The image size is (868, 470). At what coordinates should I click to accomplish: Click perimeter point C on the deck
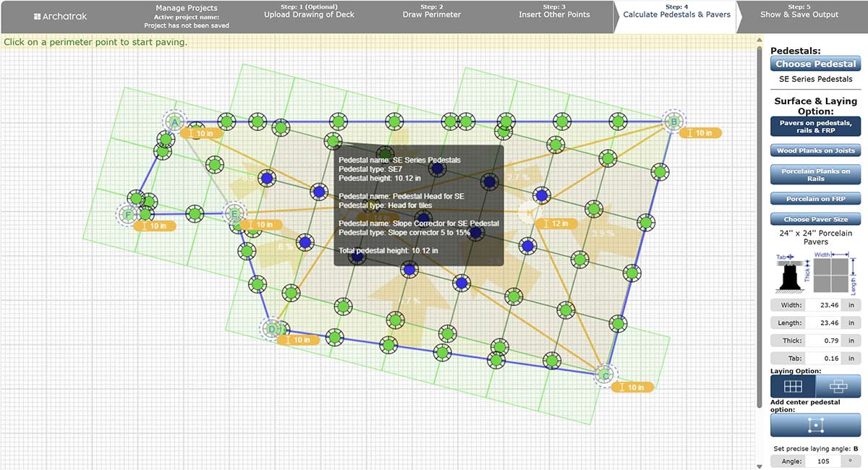coord(605,375)
